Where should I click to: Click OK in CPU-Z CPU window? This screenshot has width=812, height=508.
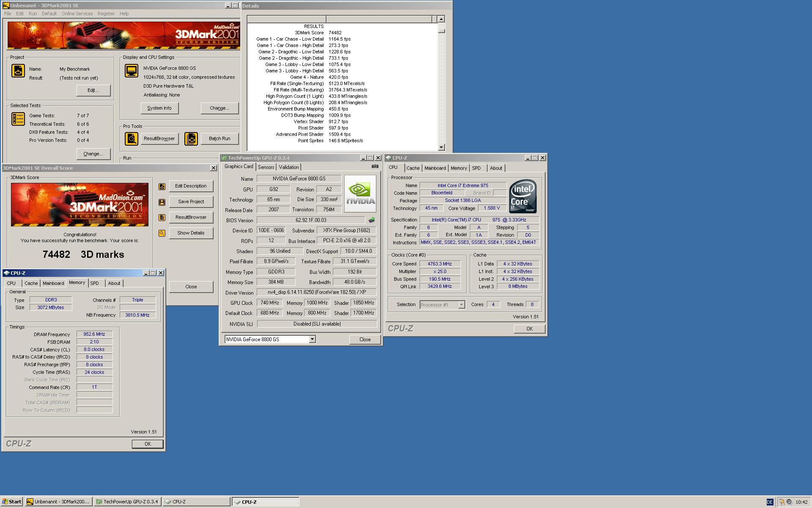tap(529, 329)
